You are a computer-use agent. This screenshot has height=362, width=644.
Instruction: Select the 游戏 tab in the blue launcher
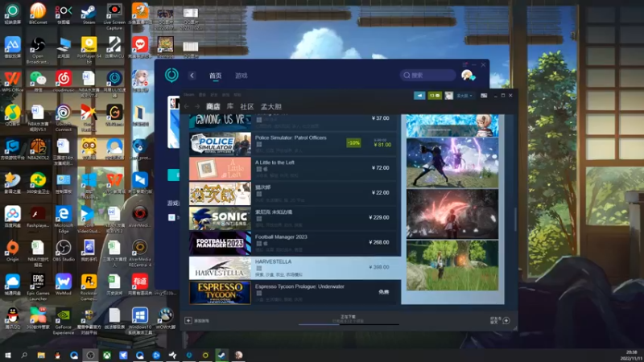(x=241, y=76)
